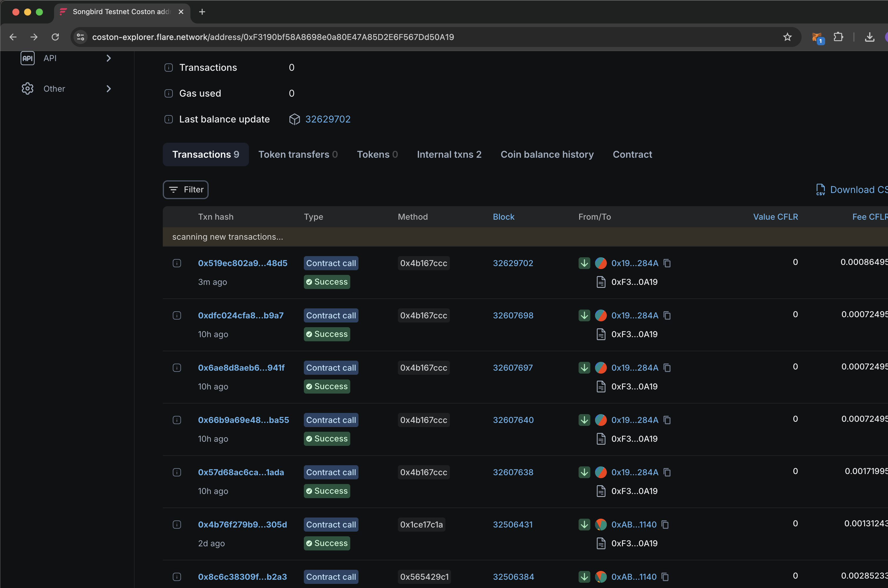Click the Download CSV file icon
888x588 pixels.
pos(820,189)
